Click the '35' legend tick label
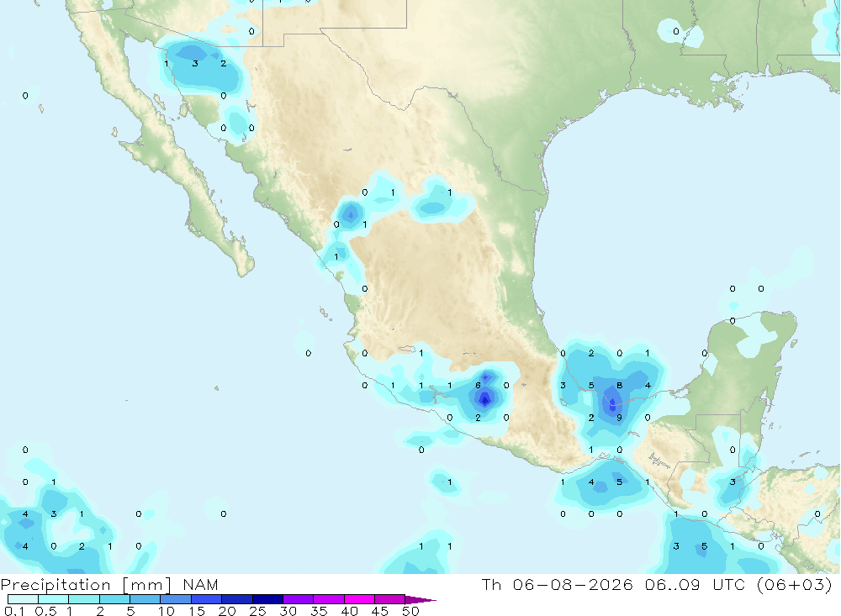This screenshot has height=616, width=841. point(319,611)
